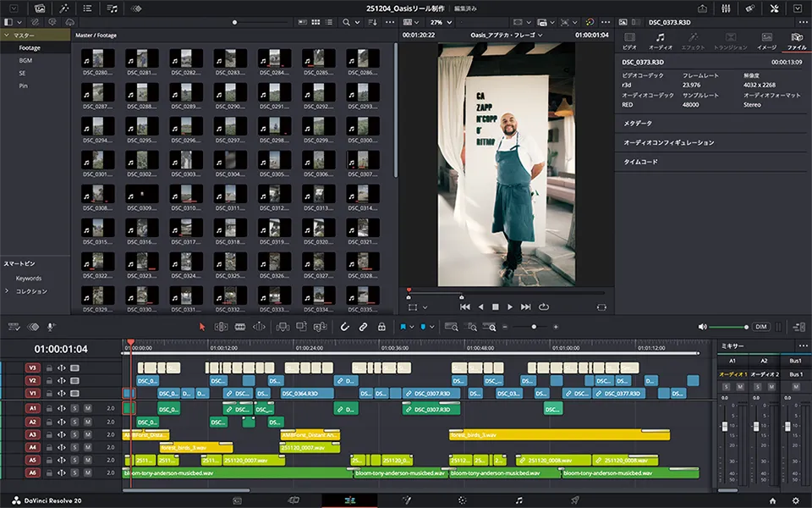The width and height of the screenshot is (812, 508).
Task: Lock video track V2
Action: pos(49,381)
